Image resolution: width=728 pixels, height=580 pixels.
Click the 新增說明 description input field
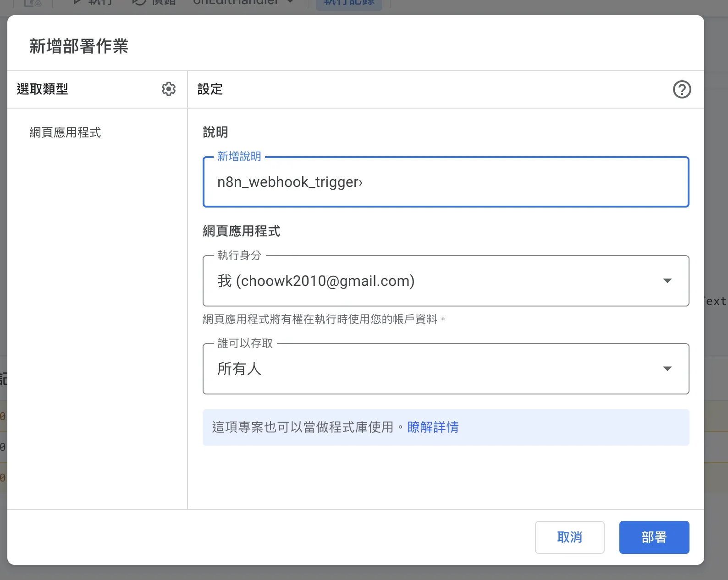pyautogui.click(x=446, y=182)
